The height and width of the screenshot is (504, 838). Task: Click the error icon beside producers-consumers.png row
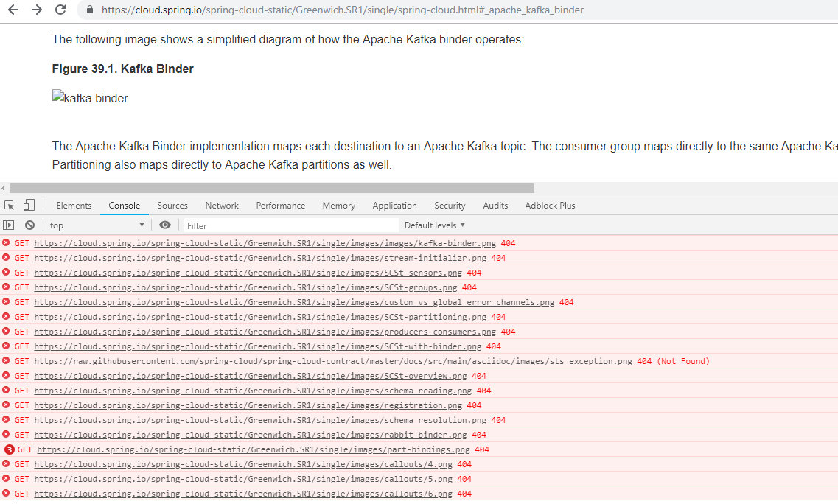pos(6,332)
